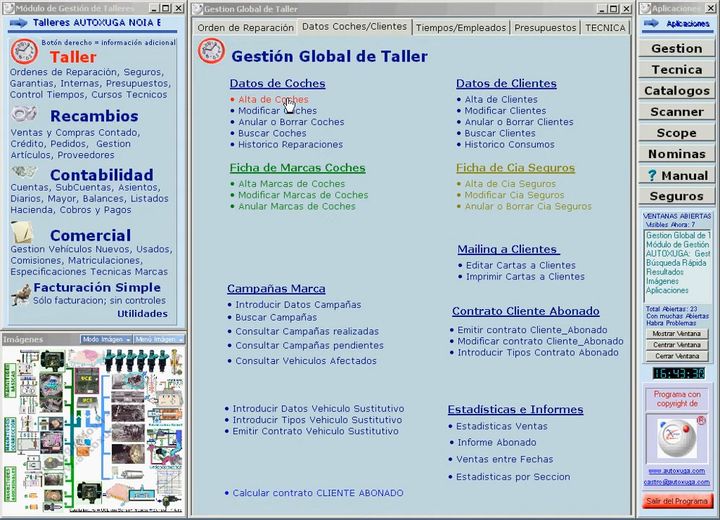Click Centrar Ventana button

tap(676, 345)
